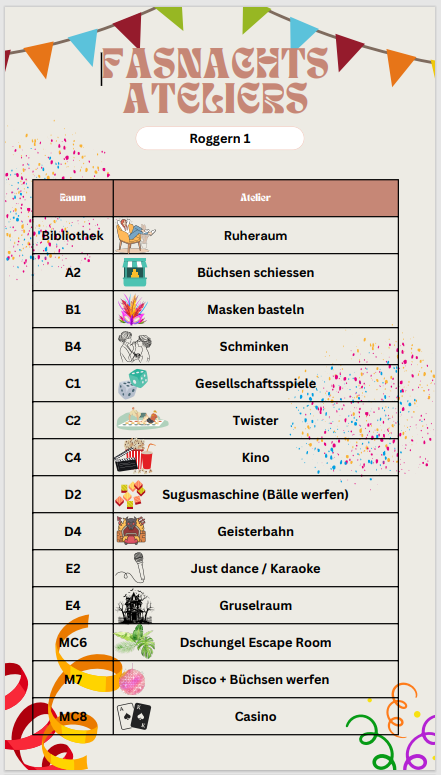Select the playing cards Casino icon
Screen dimensions: 441x775
pyautogui.click(x=134, y=717)
